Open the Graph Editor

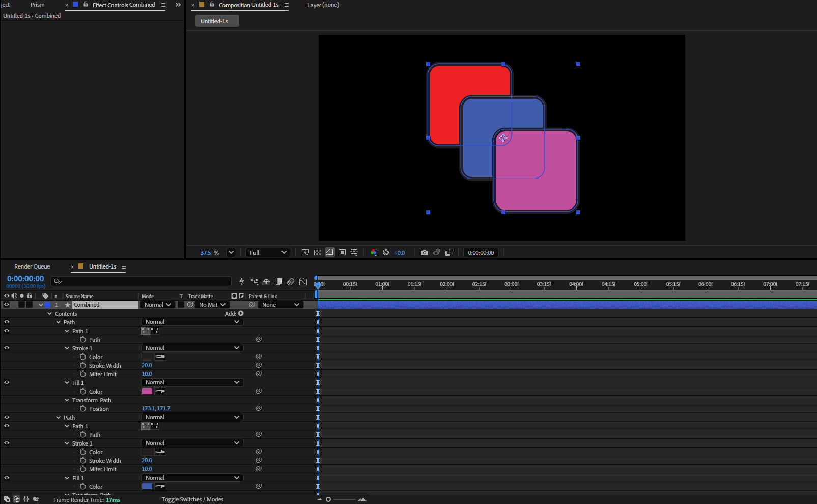click(x=303, y=282)
